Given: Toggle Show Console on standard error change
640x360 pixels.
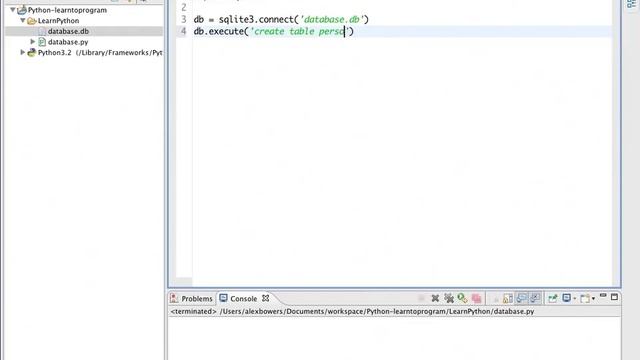Looking at the screenshot, I should tap(535, 298).
